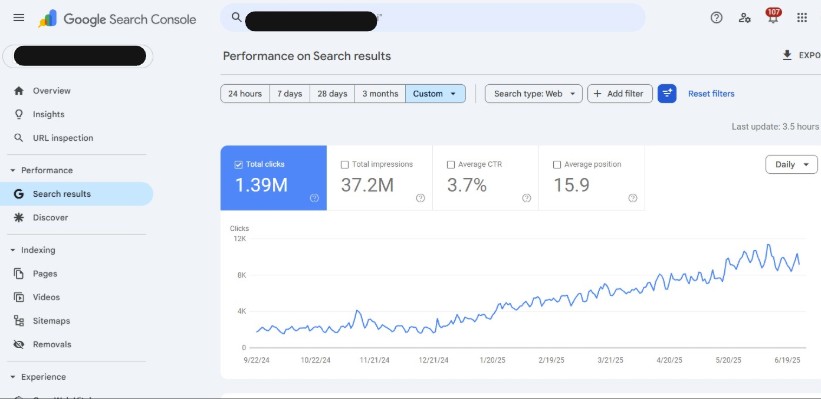Click help icon on Average position card
The image size is (821, 399).
(x=633, y=198)
